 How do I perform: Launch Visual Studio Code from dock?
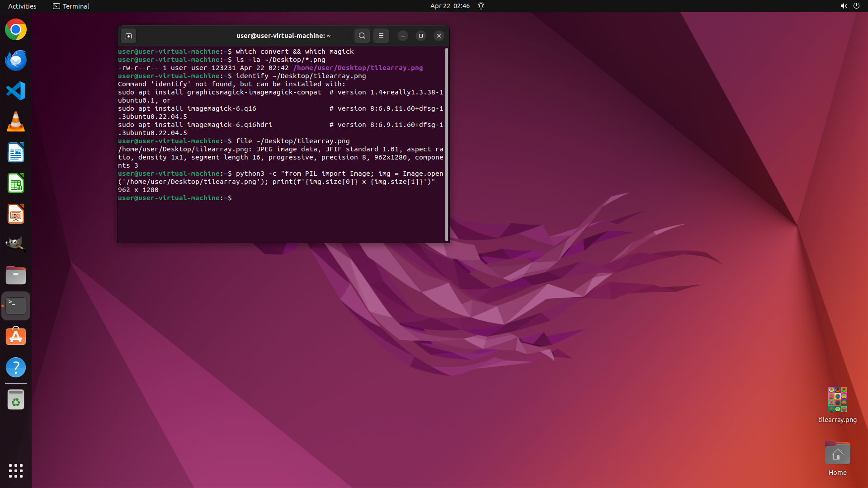click(16, 91)
